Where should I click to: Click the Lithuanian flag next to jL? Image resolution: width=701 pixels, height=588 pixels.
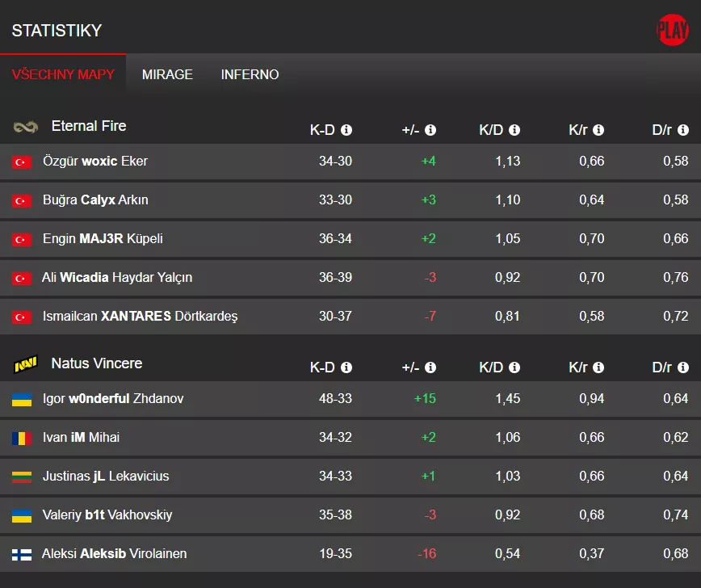point(21,477)
